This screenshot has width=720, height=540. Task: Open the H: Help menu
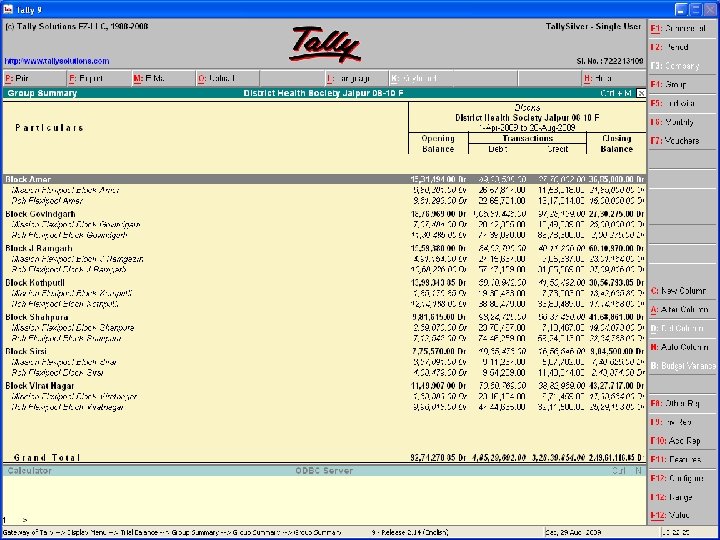(613, 79)
